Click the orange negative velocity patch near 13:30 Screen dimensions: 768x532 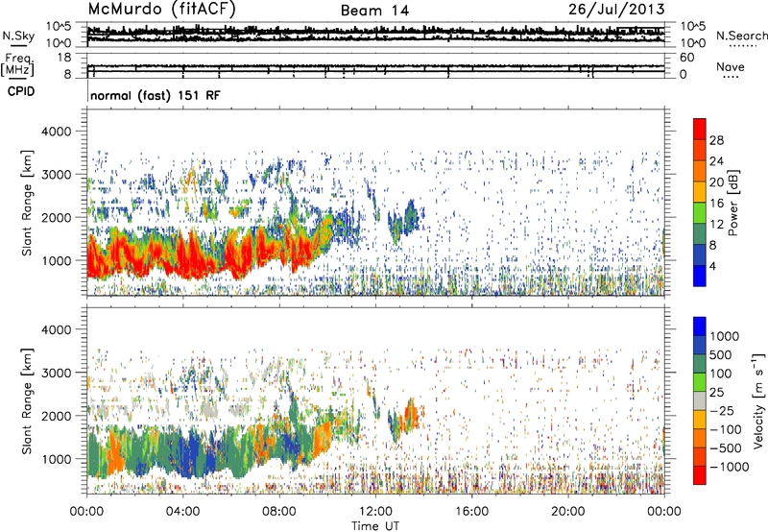411,417
